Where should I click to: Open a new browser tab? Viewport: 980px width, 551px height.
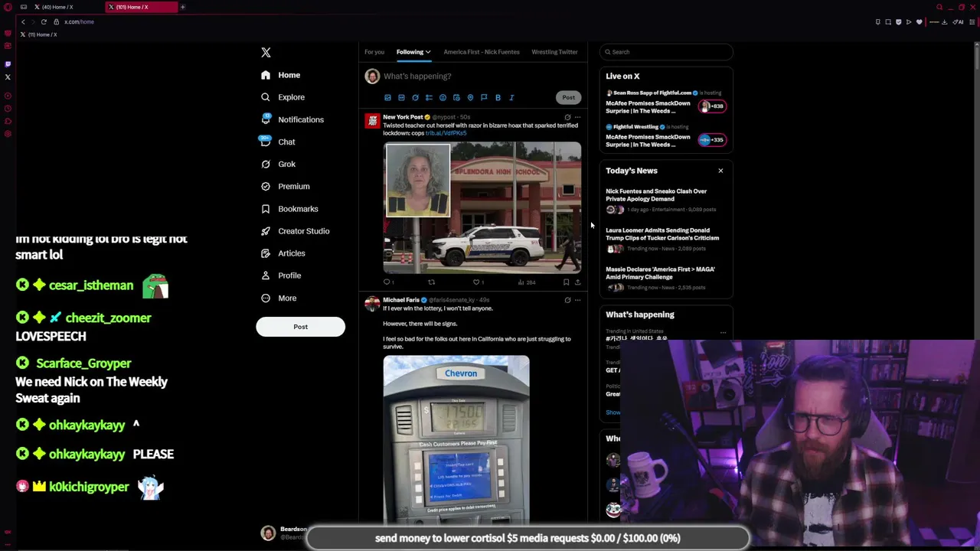[183, 7]
